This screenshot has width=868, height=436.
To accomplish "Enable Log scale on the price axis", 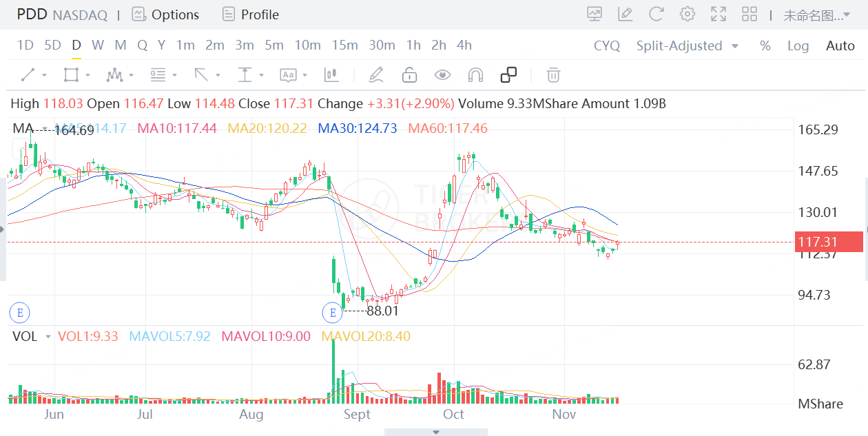I will 798,45.
